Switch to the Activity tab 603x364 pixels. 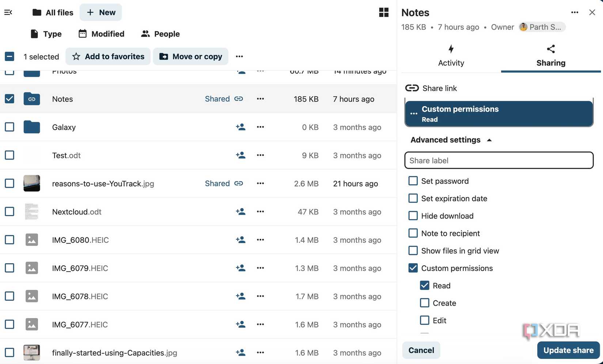451,56
